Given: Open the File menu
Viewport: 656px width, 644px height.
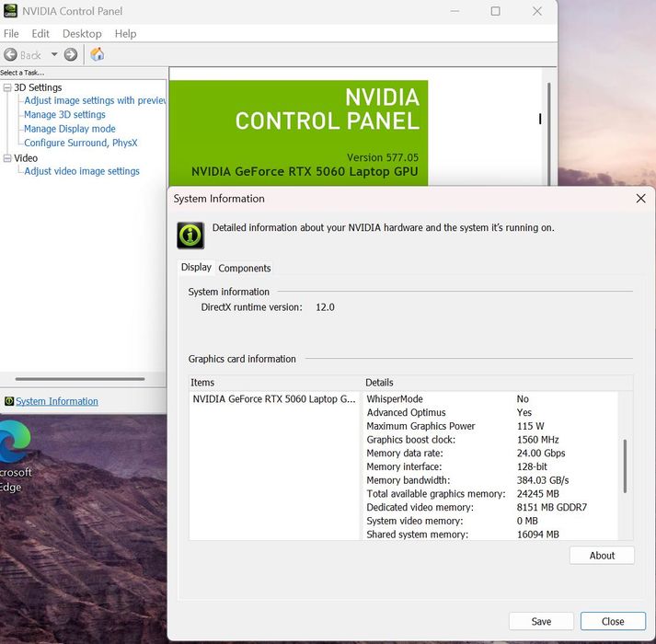Looking at the screenshot, I should point(11,33).
